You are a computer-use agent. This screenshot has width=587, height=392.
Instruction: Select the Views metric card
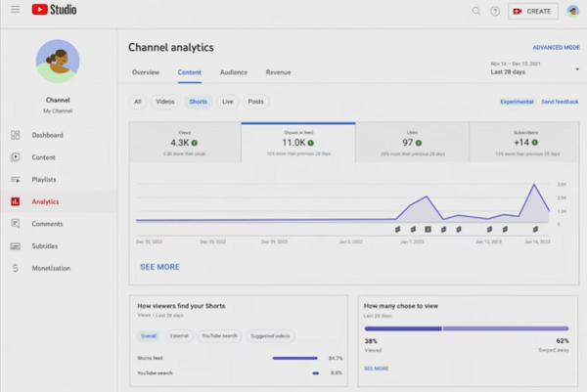pos(185,143)
